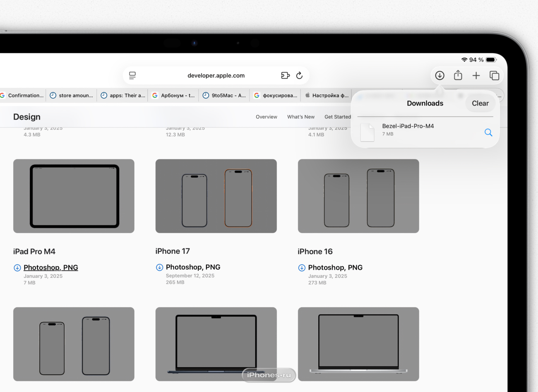Click the icon left of reload button

[x=285, y=75]
